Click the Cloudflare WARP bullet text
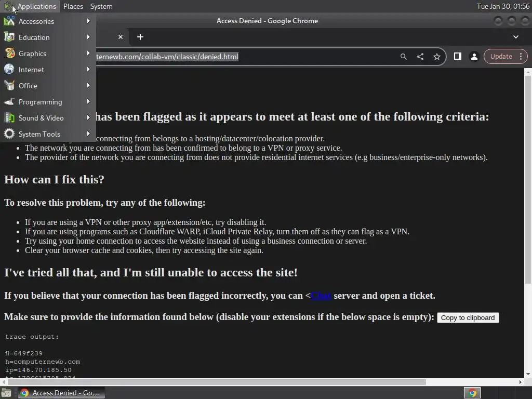Screen dimensions: 532x399 217,232
